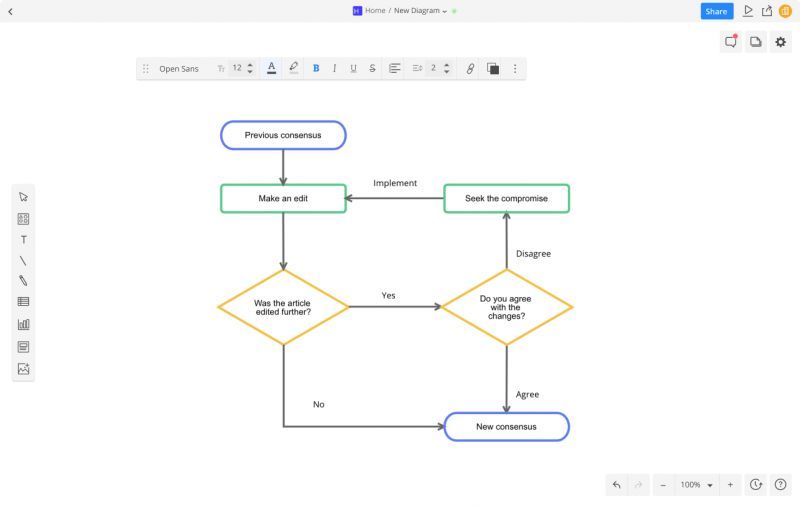This screenshot has width=800, height=508.
Task: Go to Home in the breadcrumb
Action: tap(375, 11)
